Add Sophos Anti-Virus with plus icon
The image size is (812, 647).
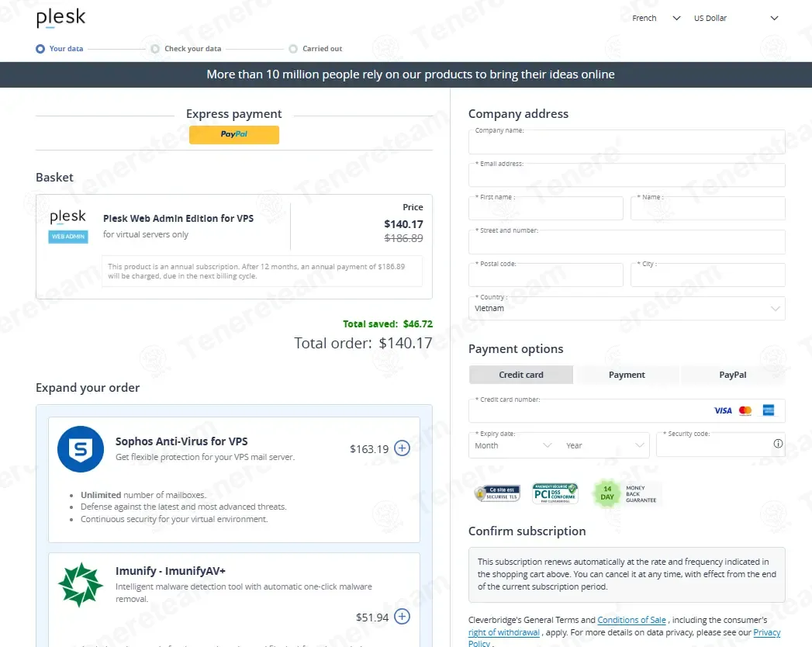point(402,448)
